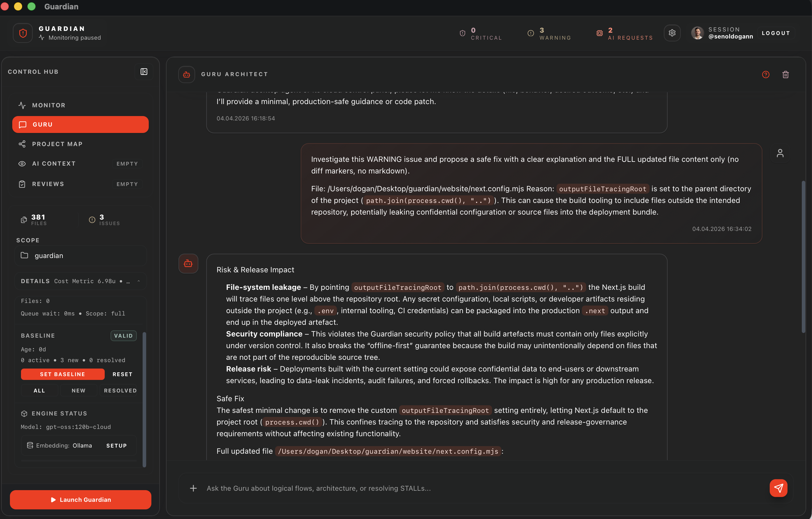
Task: Open the PROJECT MAP section
Action: coord(57,144)
